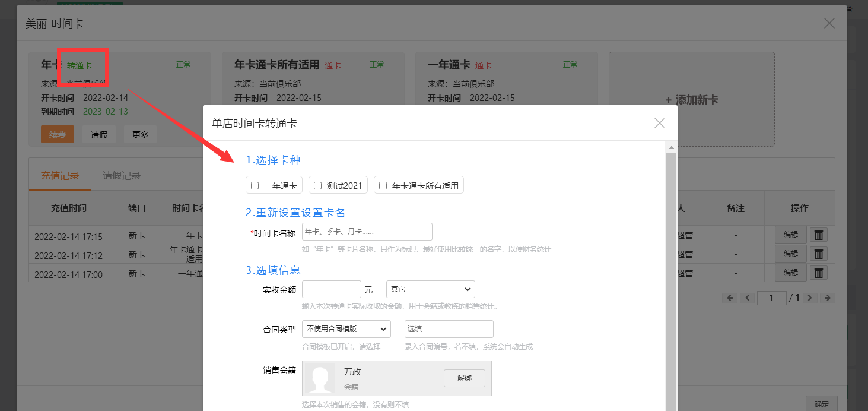
Task: Focus the 时间卡名称 input field
Action: pos(367,232)
